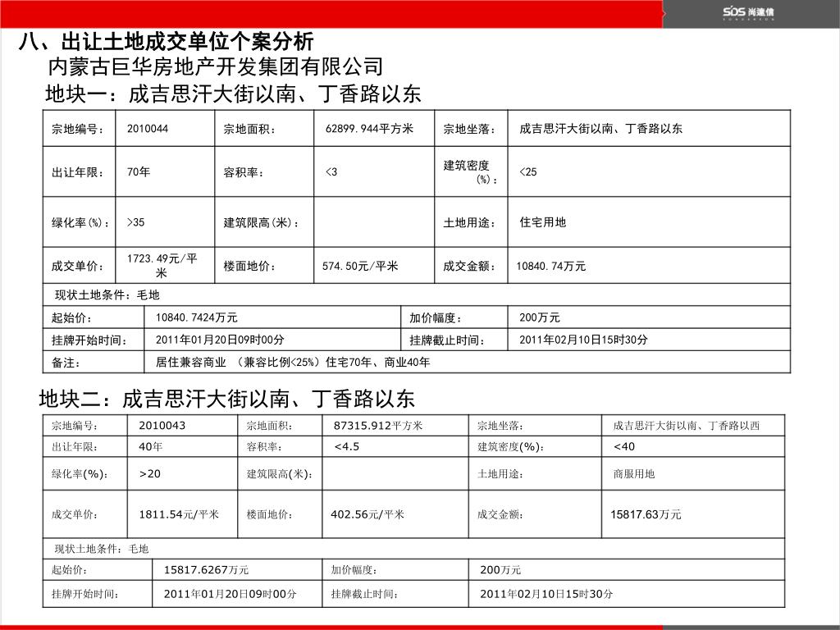Select parcel number 2010044
Screen dimensions: 840x630
coord(148,129)
